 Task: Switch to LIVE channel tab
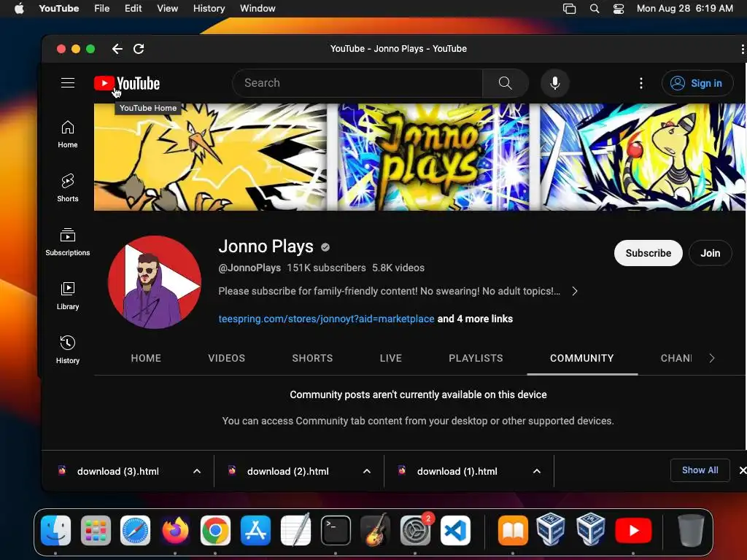click(x=391, y=358)
